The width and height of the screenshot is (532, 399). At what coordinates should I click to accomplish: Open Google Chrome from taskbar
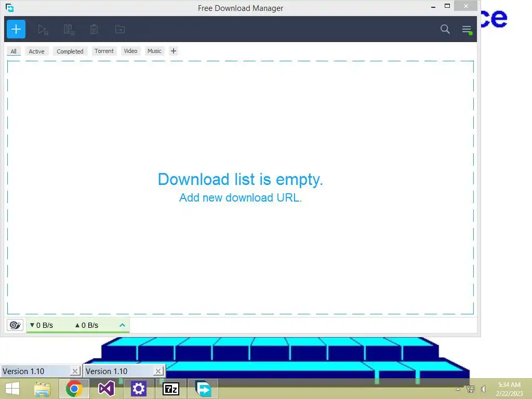pos(74,389)
